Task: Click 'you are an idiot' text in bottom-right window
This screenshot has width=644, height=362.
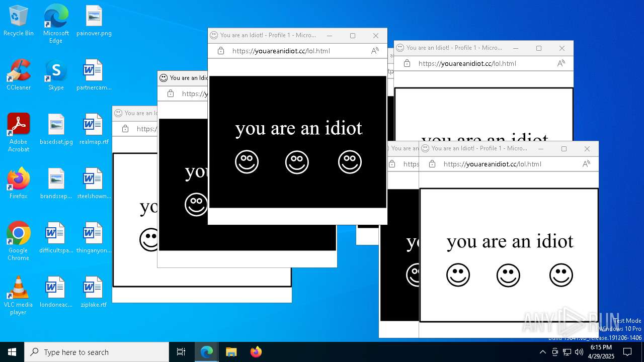Action: [x=510, y=242]
